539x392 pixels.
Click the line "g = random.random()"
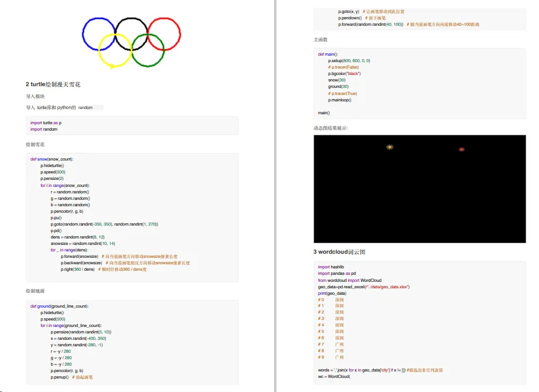tap(70, 199)
